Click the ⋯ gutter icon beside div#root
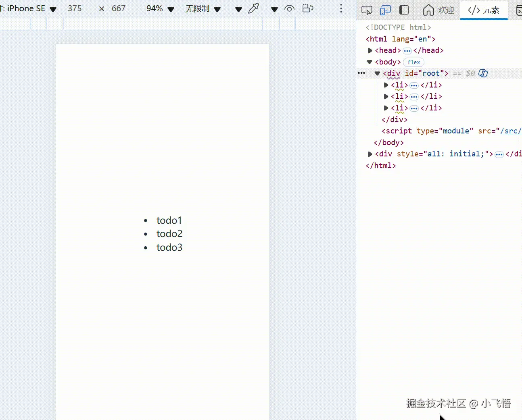Viewport: 522px width, 420px height. pos(361,73)
